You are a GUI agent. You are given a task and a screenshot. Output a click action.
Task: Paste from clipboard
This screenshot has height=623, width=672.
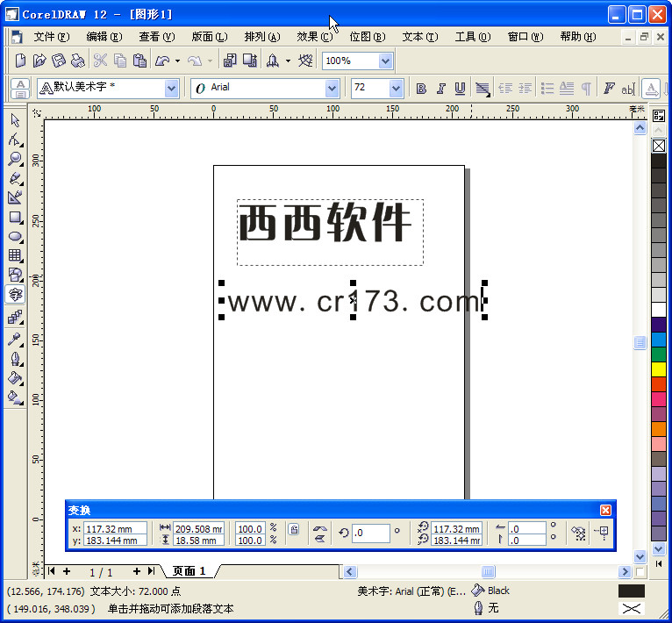(x=139, y=61)
